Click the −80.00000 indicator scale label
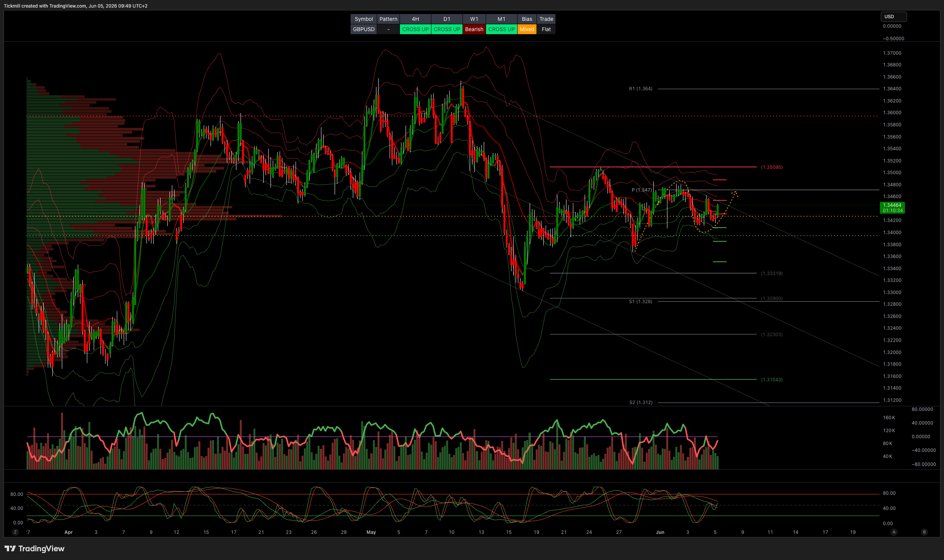This screenshot has width=944, height=560. (x=924, y=464)
